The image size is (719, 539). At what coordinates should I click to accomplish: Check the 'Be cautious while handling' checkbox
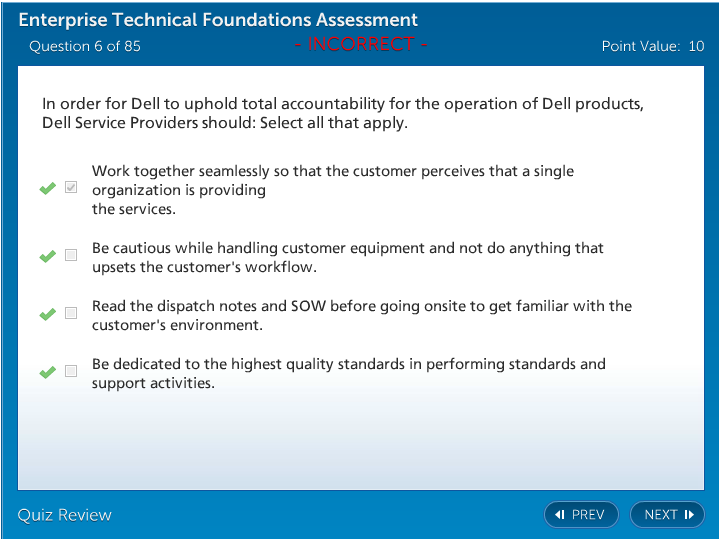[x=71, y=255]
